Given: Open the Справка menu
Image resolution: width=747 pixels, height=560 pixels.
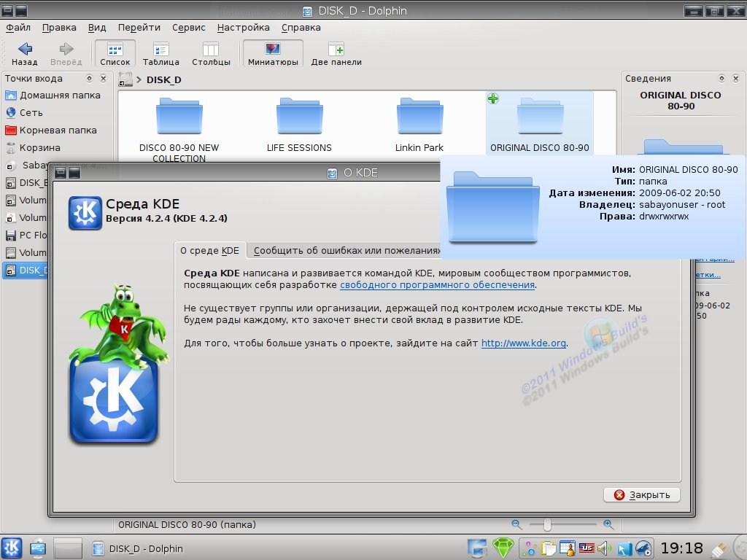Looking at the screenshot, I should pyautogui.click(x=301, y=28).
